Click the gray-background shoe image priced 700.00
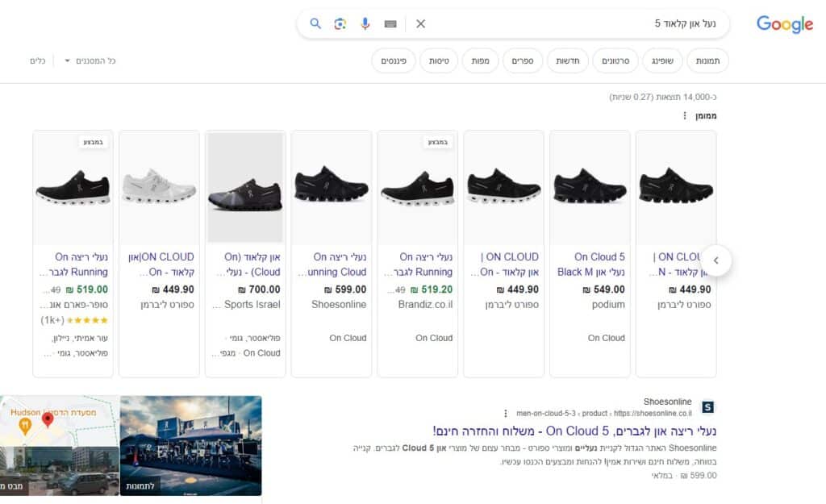 [x=245, y=187]
